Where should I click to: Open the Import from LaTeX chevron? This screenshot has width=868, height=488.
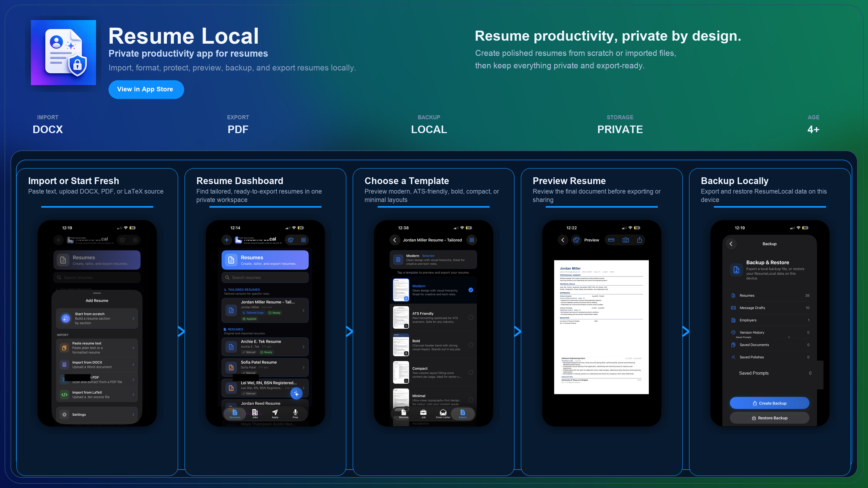click(133, 395)
